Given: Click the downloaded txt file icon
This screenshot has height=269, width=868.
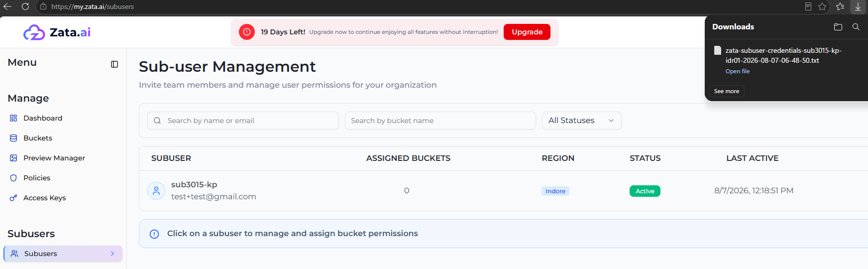Looking at the screenshot, I should [718, 50].
